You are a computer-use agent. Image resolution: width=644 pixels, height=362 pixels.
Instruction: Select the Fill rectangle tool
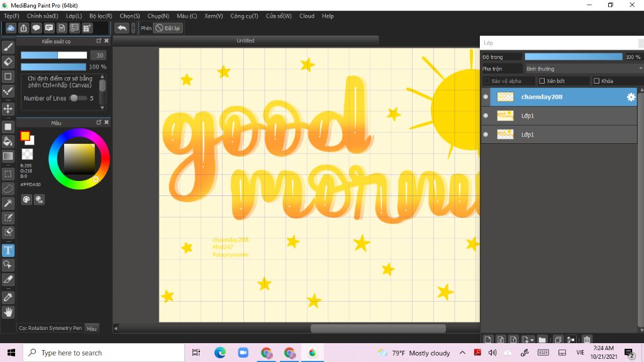(x=8, y=127)
